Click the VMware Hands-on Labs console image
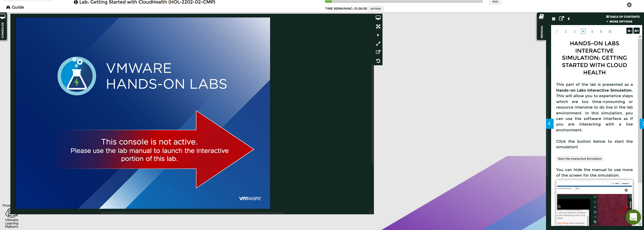The image size is (644, 230). tap(143, 113)
